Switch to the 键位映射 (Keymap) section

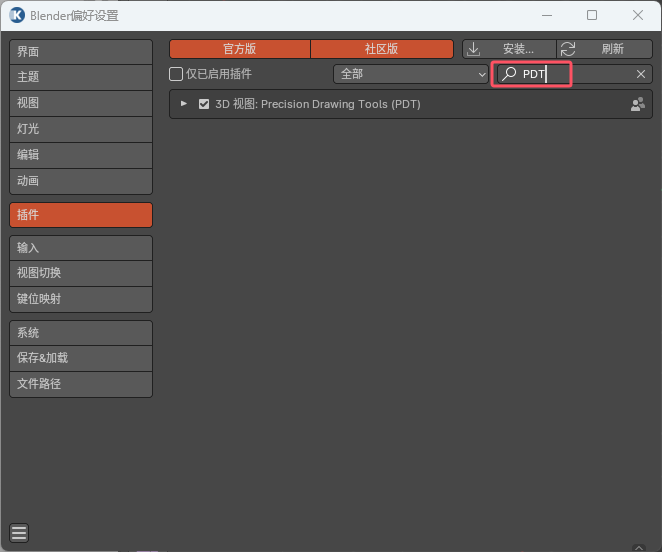click(81, 299)
